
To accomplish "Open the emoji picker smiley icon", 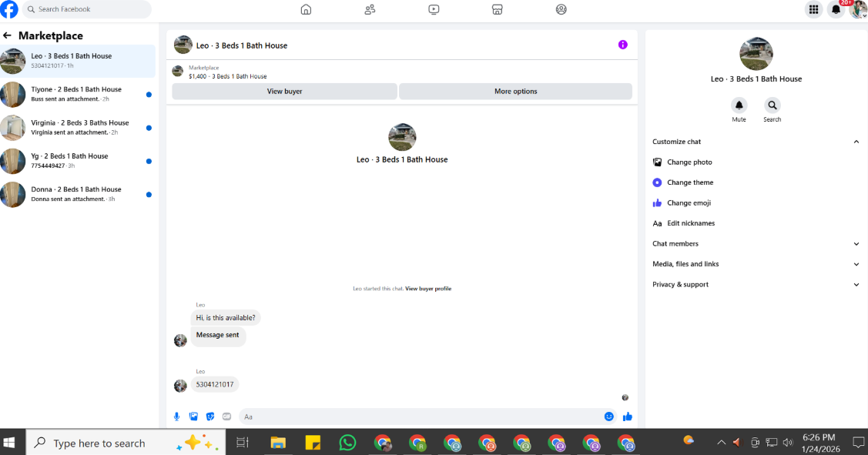I will [609, 417].
